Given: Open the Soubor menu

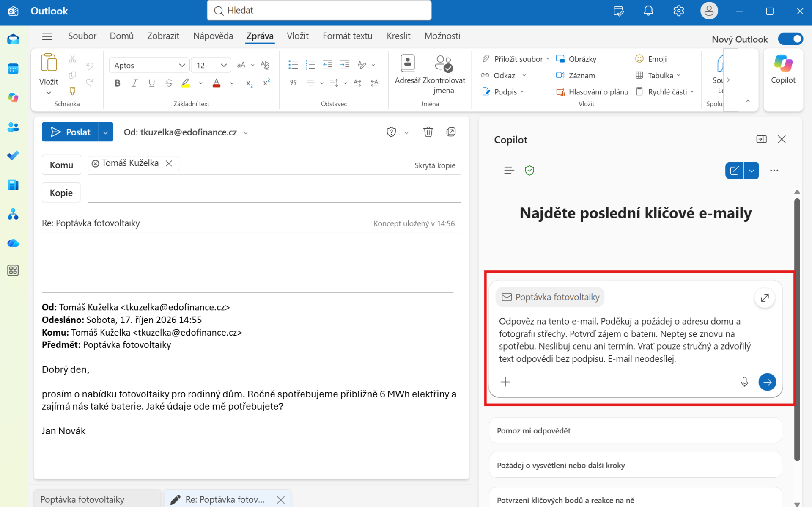Looking at the screenshot, I should (x=82, y=36).
